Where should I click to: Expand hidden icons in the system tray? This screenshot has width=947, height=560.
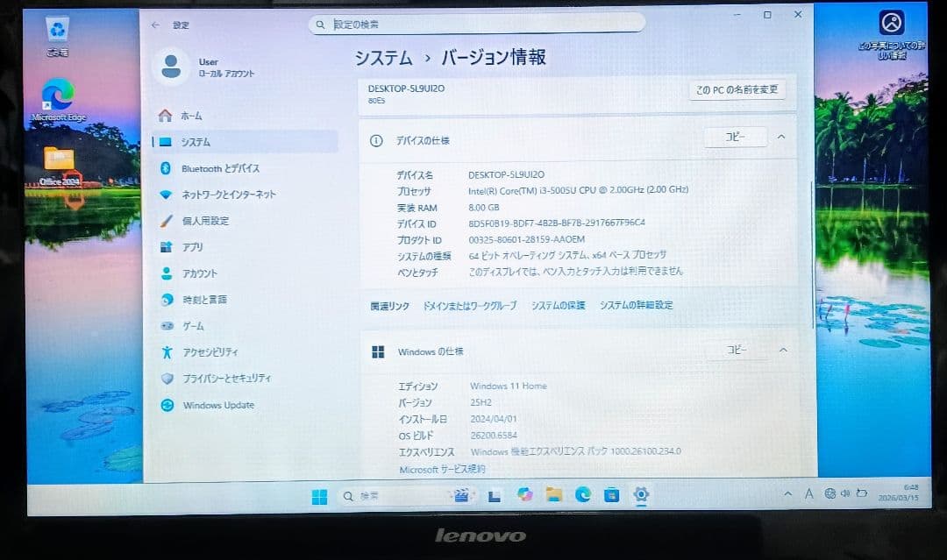point(788,494)
